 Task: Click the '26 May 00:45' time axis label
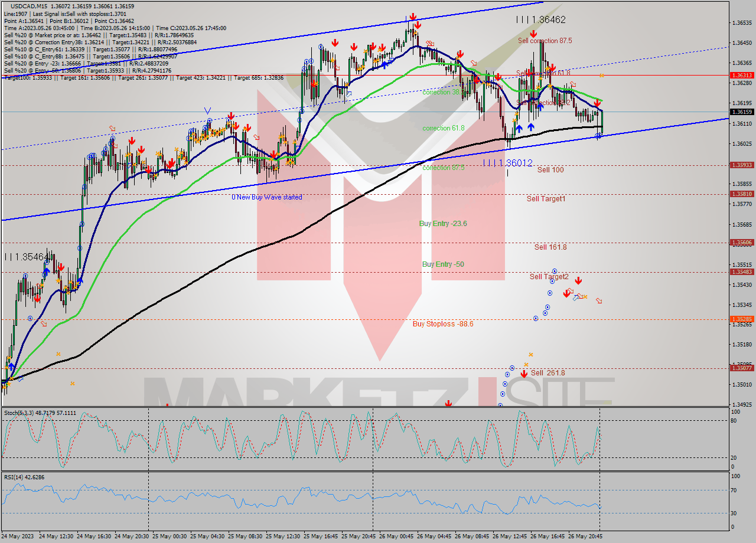click(396, 537)
